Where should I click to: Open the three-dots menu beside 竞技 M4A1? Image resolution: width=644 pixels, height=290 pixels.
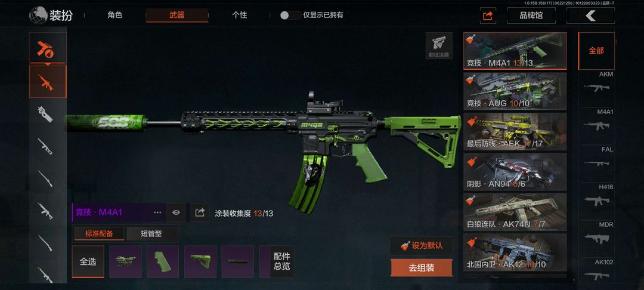157,212
